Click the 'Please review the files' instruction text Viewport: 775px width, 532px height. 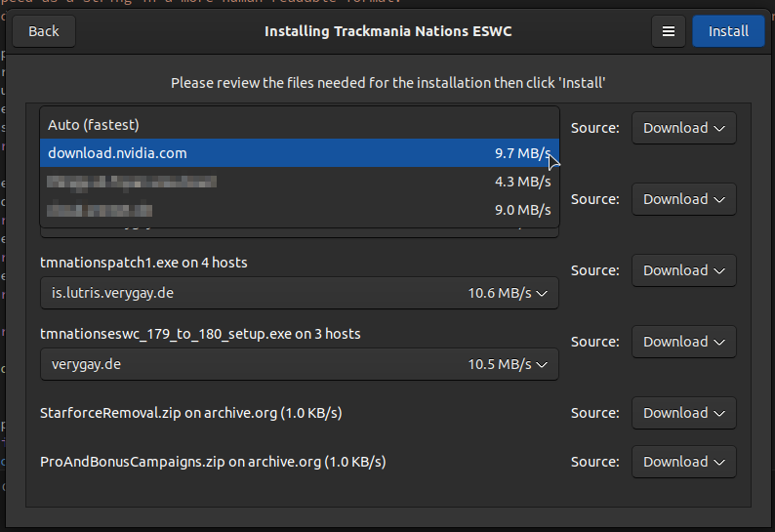tap(388, 83)
